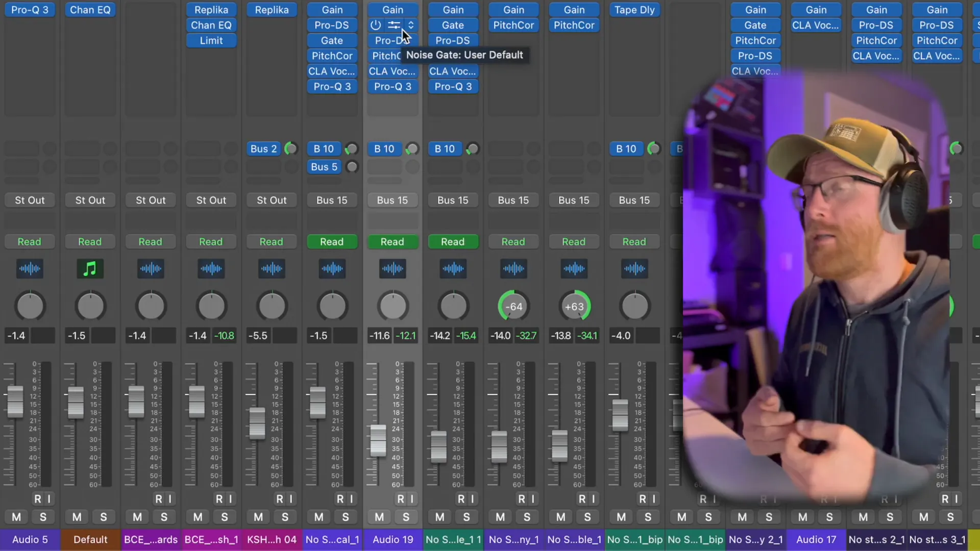The height and width of the screenshot is (551, 980).
Task: Click B 10 send level knob on Tape Dly strip
Action: pos(653,148)
